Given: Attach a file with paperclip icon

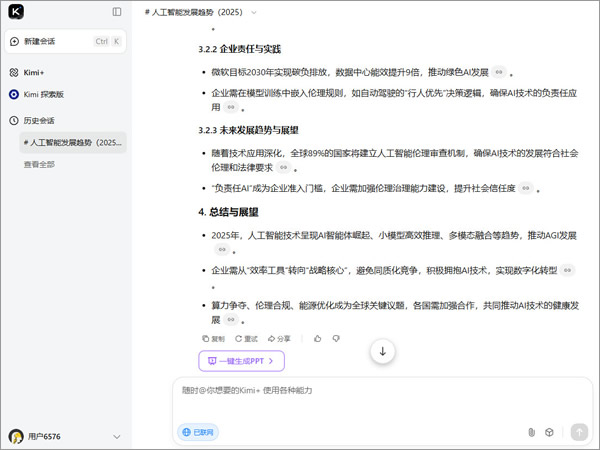Looking at the screenshot, I should tap(531, 432).
